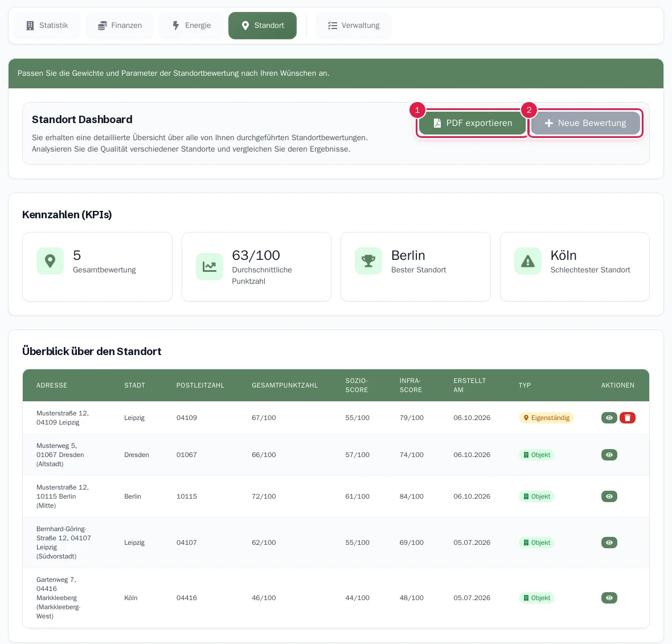The height and width of the screenshot is (644, 672).
Task: Click the TYP column header
Action: pos(525,385)
